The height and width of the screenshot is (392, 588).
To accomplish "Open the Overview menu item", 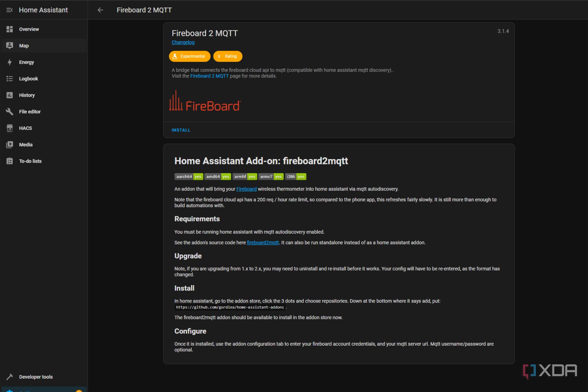I will 44,29.
